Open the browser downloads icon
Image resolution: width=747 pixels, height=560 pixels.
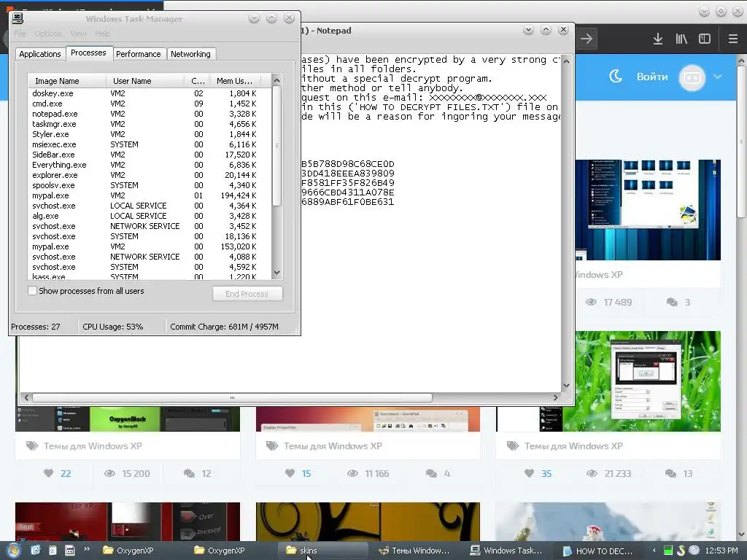point(658,39)
